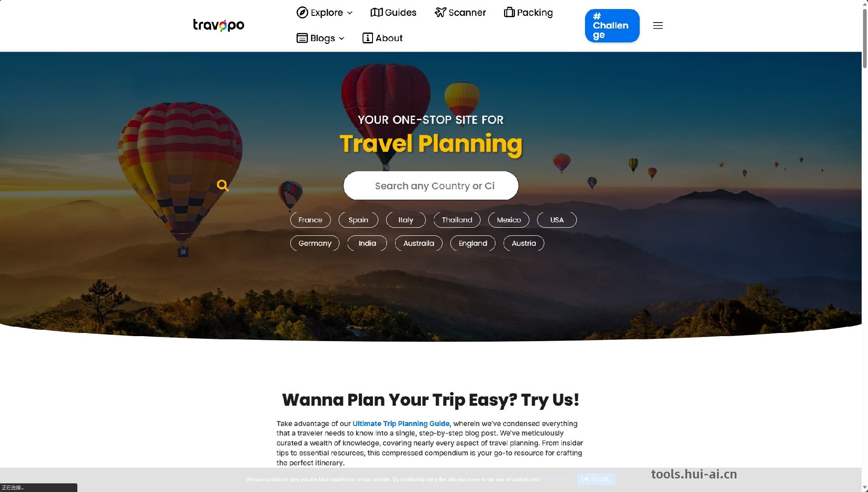Click the orange search magnifier icon
The width and height of the screenshot is (868, 492).
pyautogui.click(x=222, y=185)
